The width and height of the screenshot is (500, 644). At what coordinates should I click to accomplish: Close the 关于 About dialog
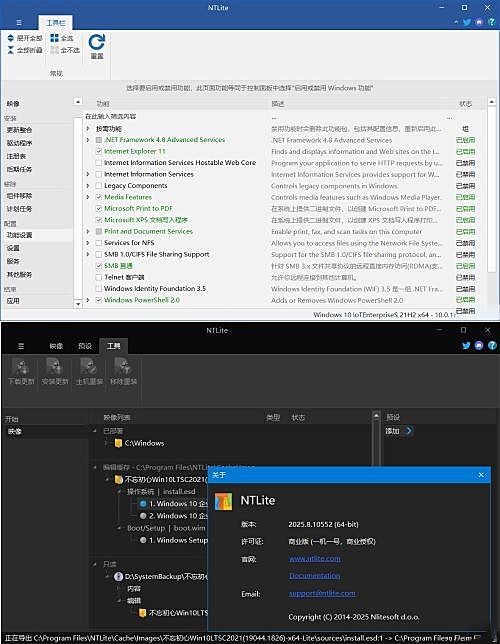(481, 475)
